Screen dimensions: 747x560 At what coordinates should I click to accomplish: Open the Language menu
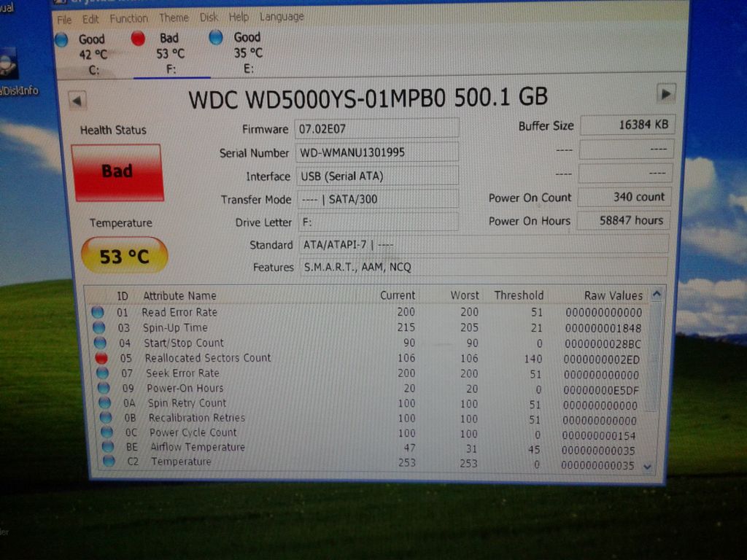click(x=282, y=17)
